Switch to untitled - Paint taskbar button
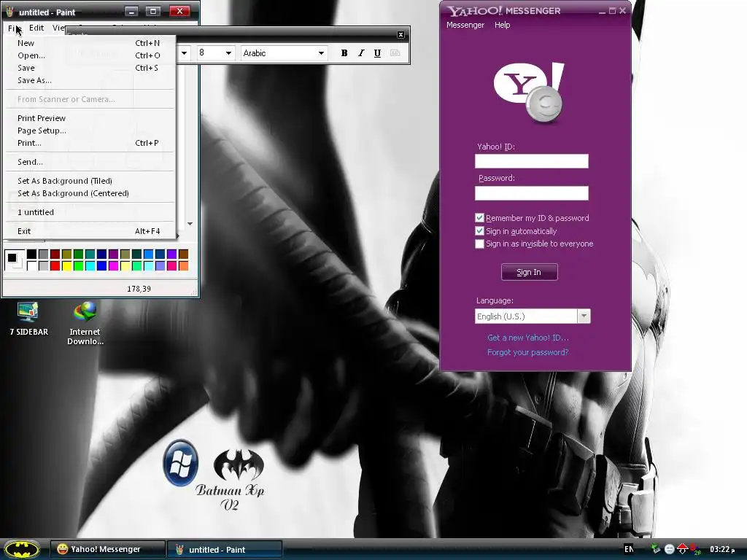Image resolution: width=747 pixels, height=560 pixels. click(x=225, y=550)
